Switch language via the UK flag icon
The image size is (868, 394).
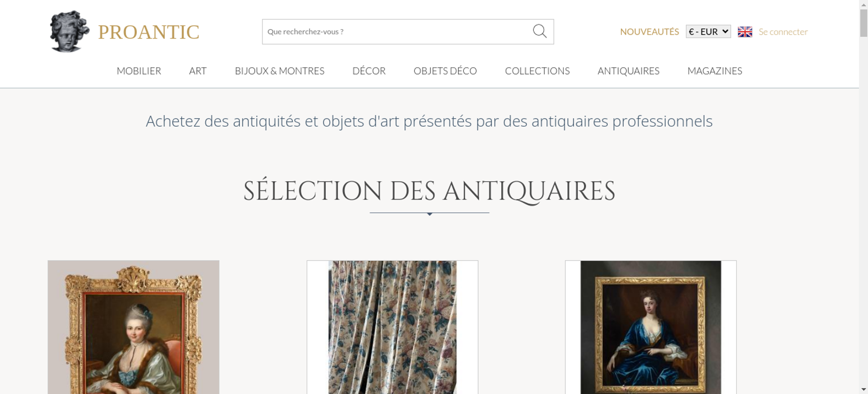(745, 32)
